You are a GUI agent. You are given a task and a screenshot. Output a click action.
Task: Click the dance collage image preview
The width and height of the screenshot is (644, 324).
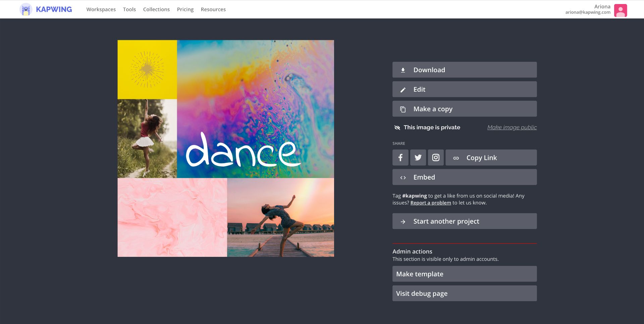click(226, 148)
